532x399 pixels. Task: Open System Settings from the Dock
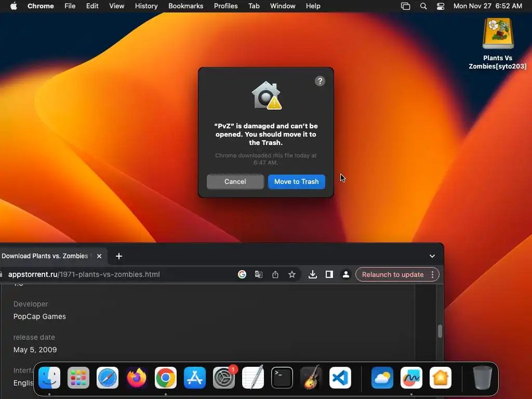[224, 378]
